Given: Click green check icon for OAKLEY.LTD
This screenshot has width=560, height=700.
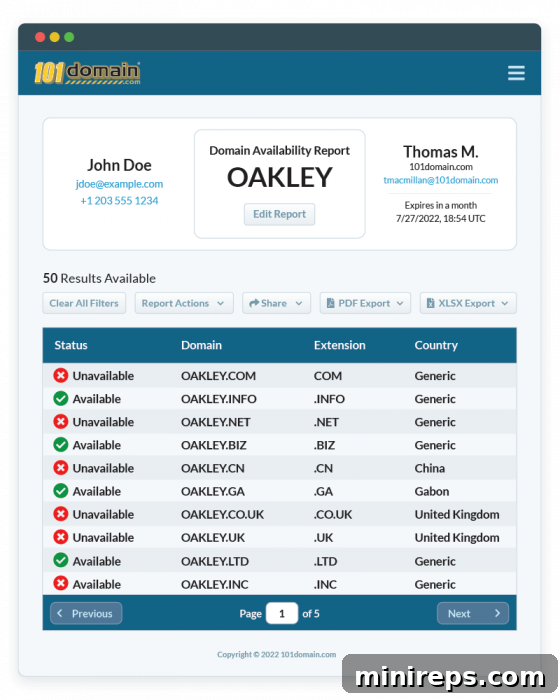Looking at the screenshot, I should click(x=61, y=561).
